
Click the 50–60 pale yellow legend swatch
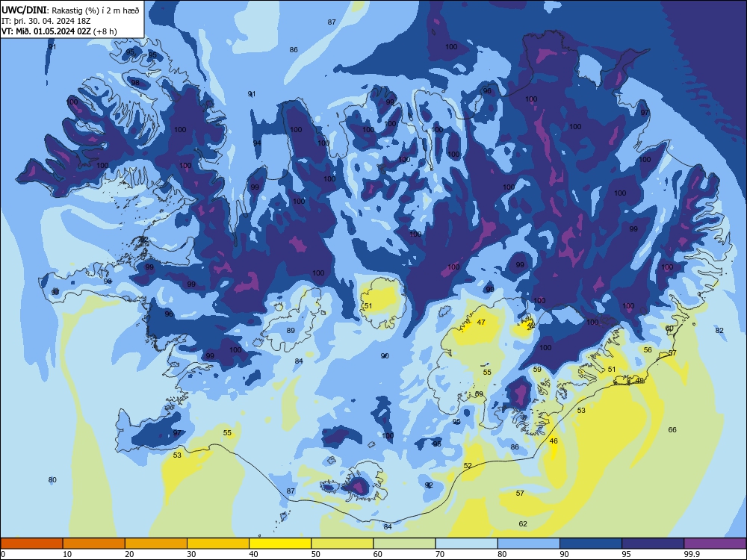[342, 544]
